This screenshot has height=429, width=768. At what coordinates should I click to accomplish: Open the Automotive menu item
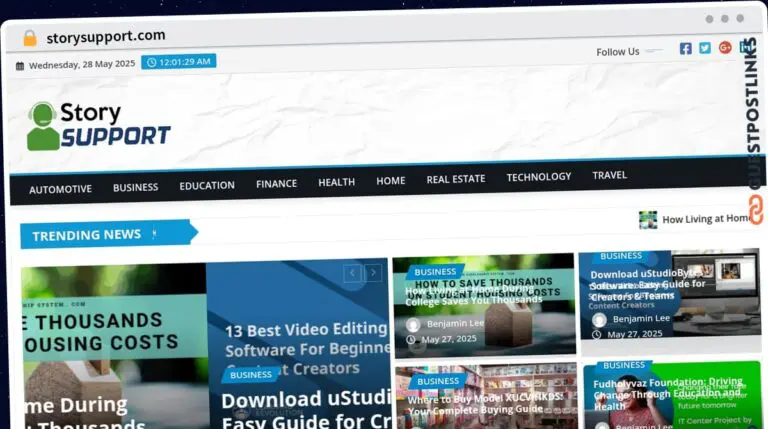(60, 189)
